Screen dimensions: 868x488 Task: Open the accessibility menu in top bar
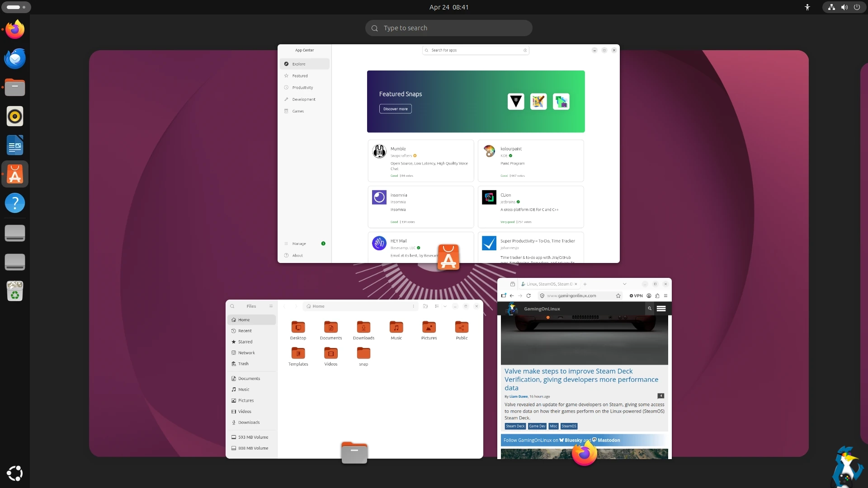click(x=807, y=7)
